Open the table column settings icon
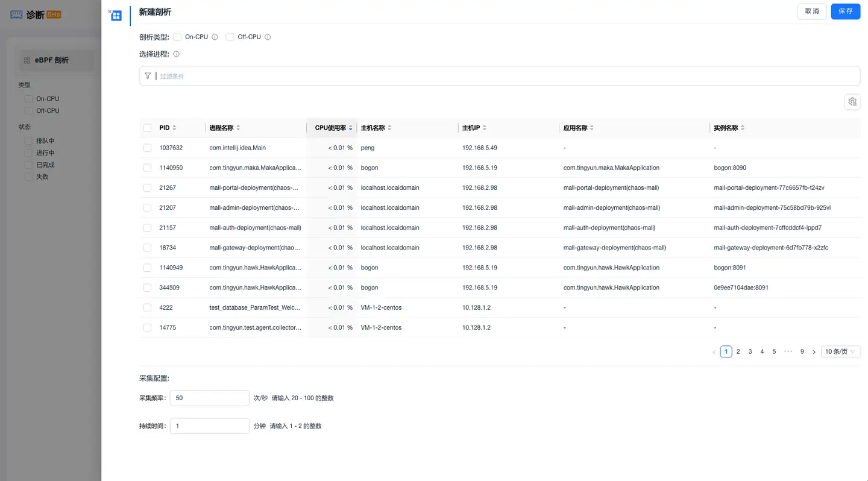Screen dimensions: 868x481 click(852, 102)
